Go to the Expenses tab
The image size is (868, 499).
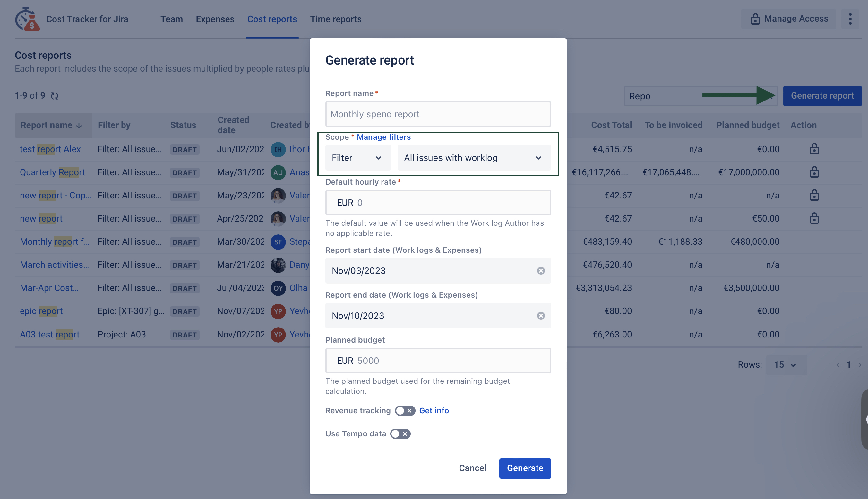point(215,19)
